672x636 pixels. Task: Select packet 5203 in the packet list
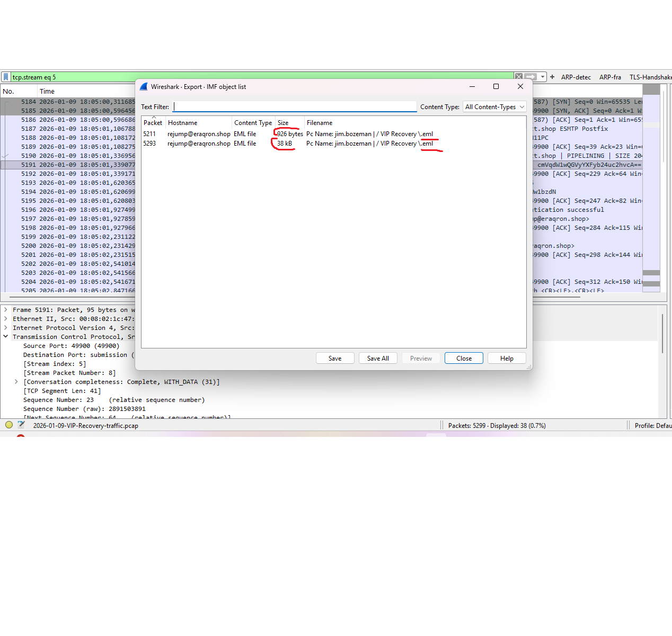(68, 273)
